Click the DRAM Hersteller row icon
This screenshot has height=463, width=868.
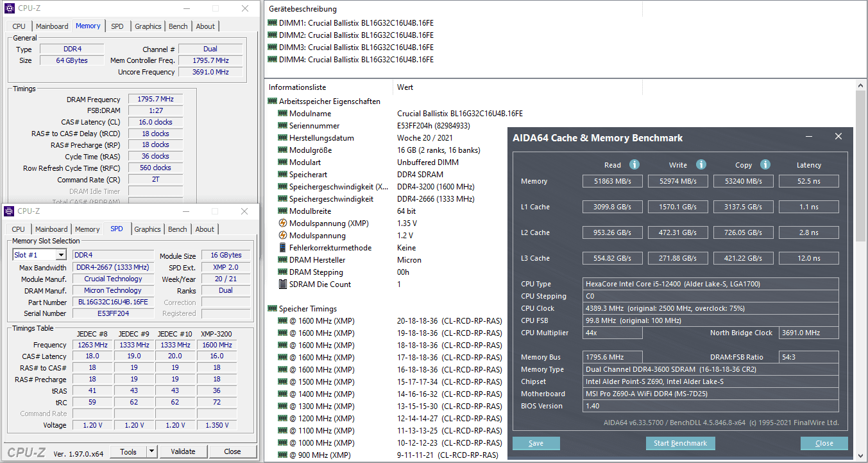283,260
